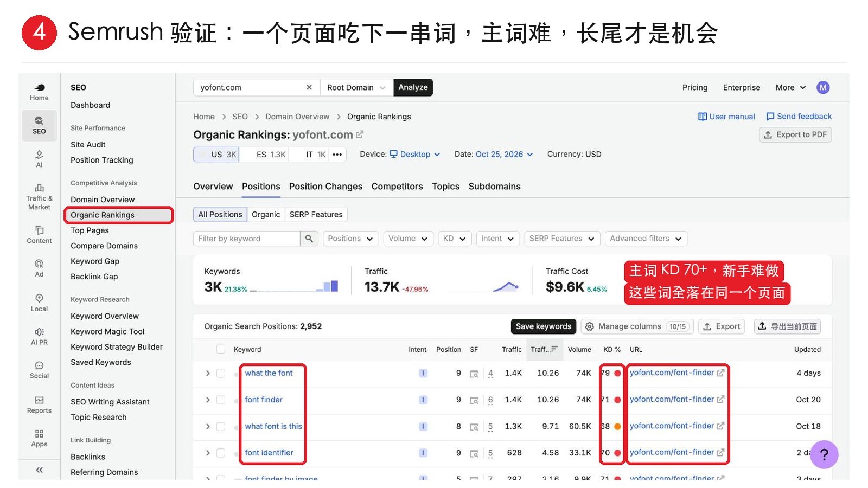Click the keyword filter search magnifier
868x488 pixels.
[x=309, y=239]
